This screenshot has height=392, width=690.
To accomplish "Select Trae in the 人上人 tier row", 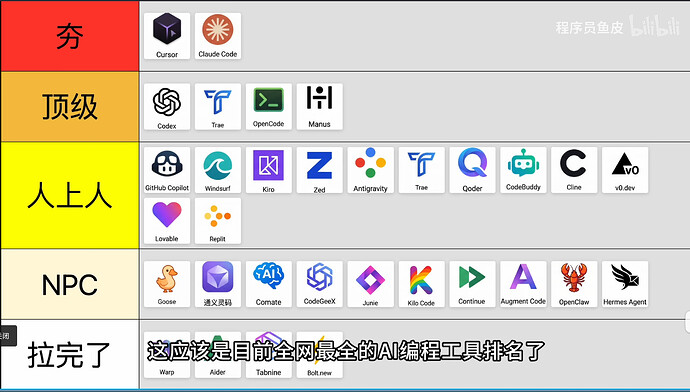I will pos(422,170).
